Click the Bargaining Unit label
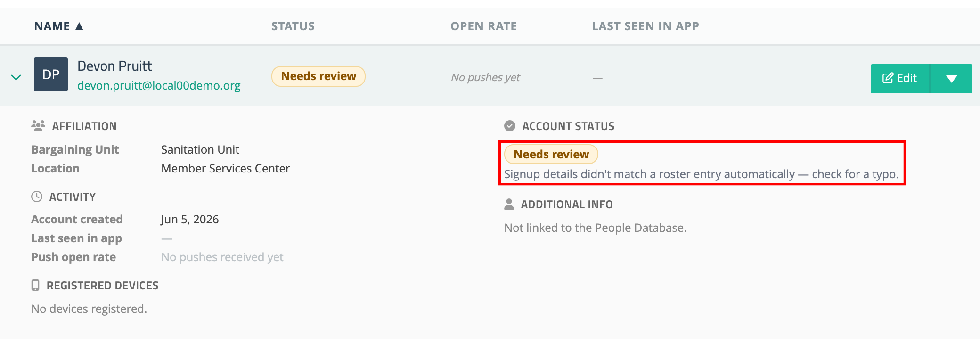Screen dimensions: 980x344 pos(75,150)
